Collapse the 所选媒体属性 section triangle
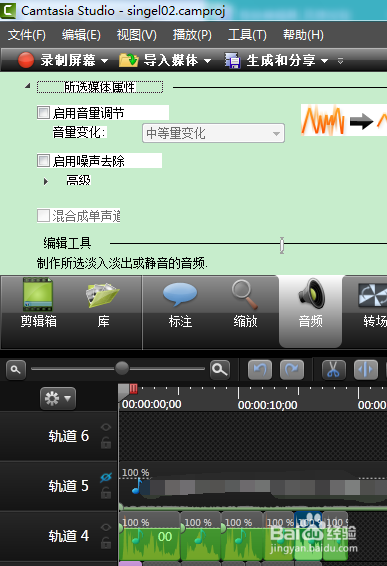 (28, 86)
